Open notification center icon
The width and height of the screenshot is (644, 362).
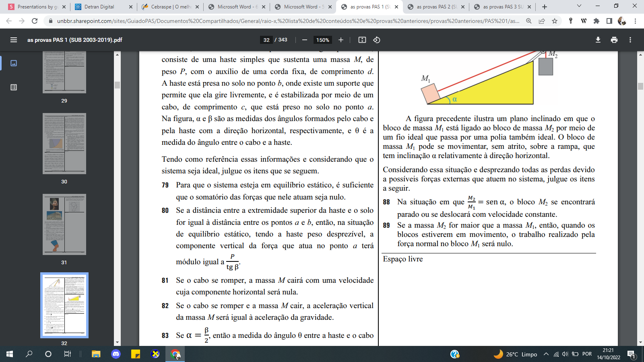[631, 354]
